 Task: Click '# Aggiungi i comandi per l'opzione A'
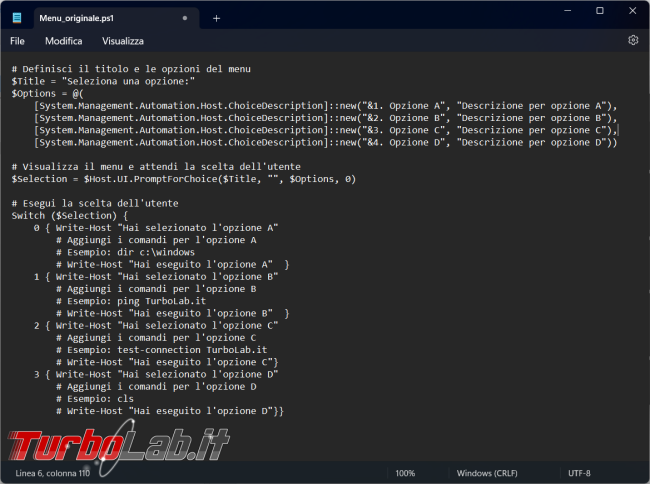pos(156,240)
